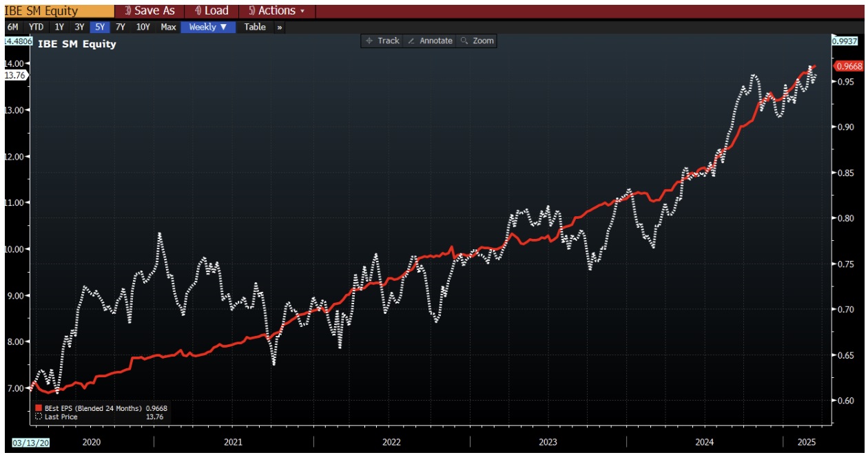Select the Zoom magnifier tool

tap(477, 41)
